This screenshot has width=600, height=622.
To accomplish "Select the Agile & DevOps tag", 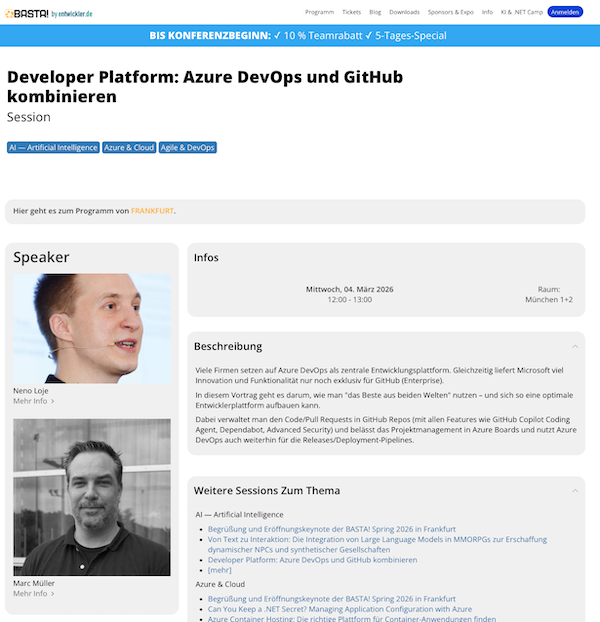I will [x=188, y=148].
